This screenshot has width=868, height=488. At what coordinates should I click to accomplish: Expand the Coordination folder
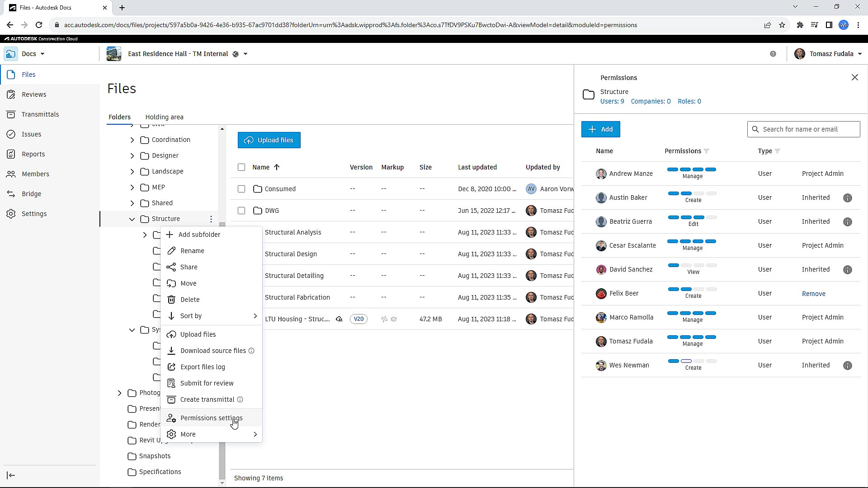point(132,140)
